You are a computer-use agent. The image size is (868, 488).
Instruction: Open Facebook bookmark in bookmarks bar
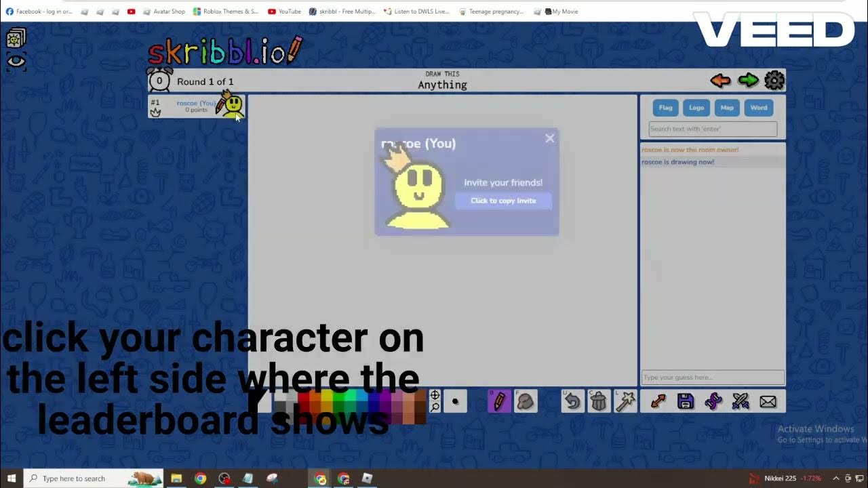(x=39, y=12)
